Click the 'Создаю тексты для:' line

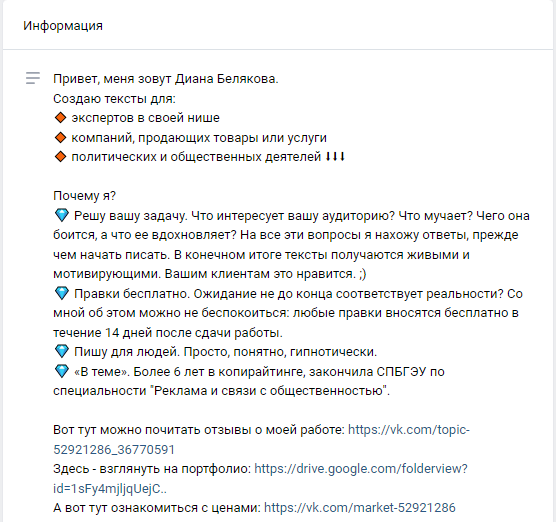(114, 99)
